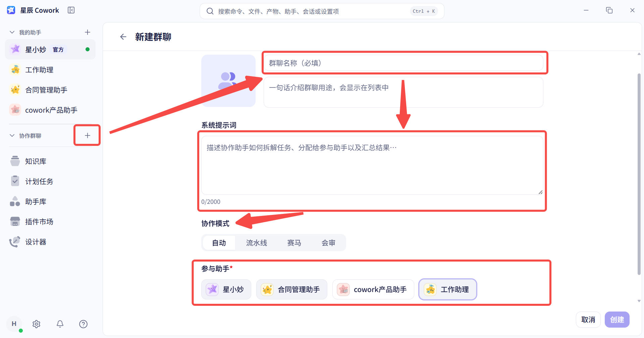Collapse the 我的助手 section
The width and height of the screenshot is (644, 338).
12,32
